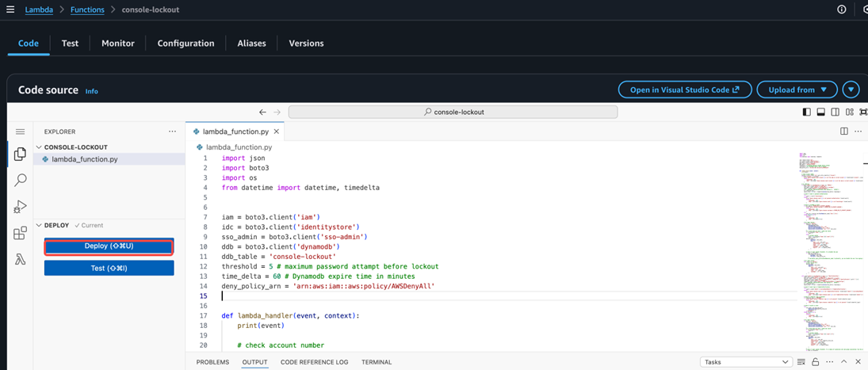The image size is (868, 370).
Task: Toggle the primary side bar visibility
Action: pos(808,112)
